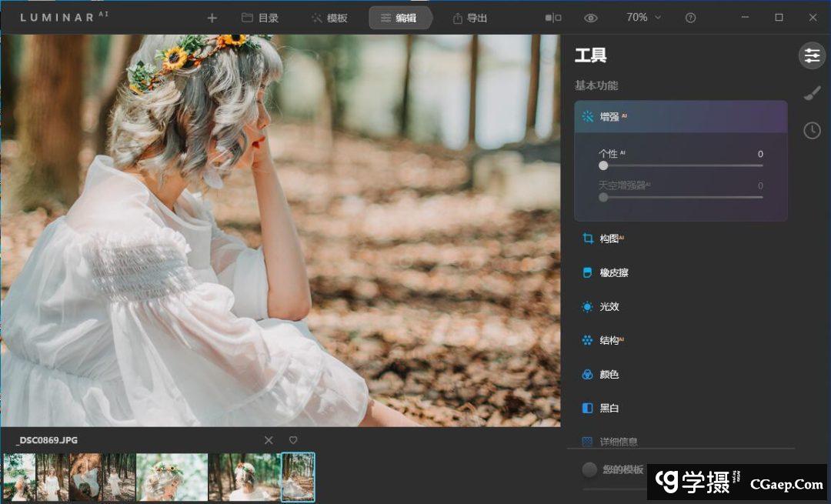This screenshot has width=831, height=504.
Task: Switch to the 模板 templates tab
Action: 329,18
